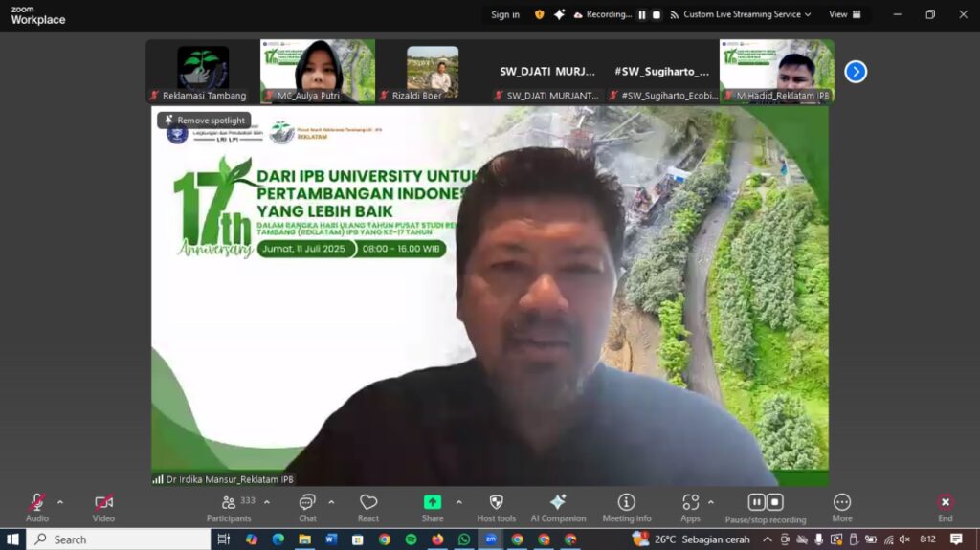Open the More options menu
Viewport: 980px width, 550px height.
coord(842,508)
